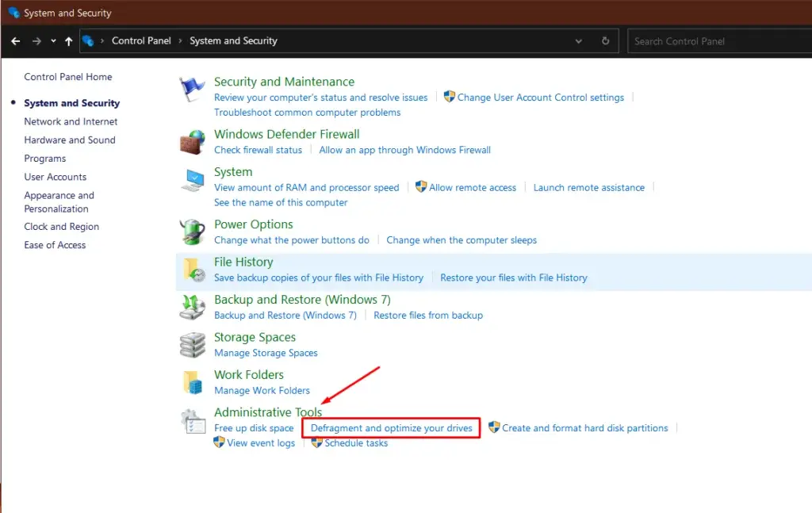Click Check firewall status

click(x=258, y=150)
